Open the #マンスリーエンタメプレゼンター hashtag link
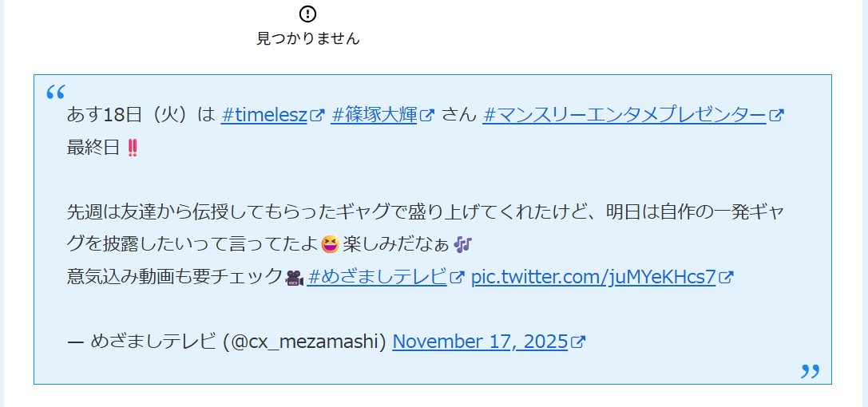868x407 pixels. click(624, 115)
